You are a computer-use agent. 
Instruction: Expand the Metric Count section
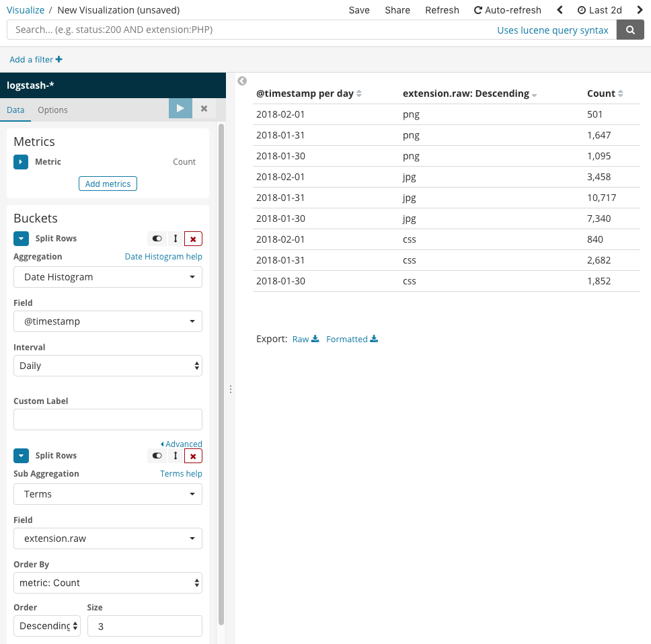tap(21, 162)
